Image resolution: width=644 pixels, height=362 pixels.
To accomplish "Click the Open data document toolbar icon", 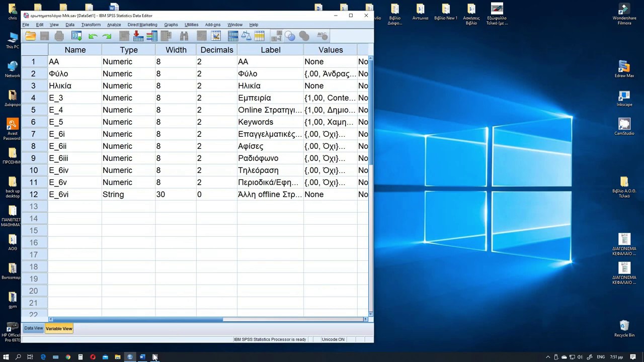I will tap(30, 36).
